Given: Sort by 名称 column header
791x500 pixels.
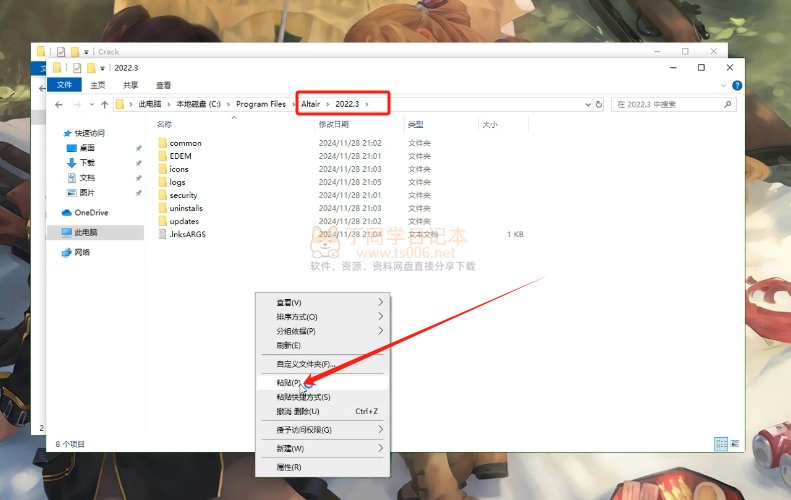Looking at the screenshot, I should click(x=164, y=124).
